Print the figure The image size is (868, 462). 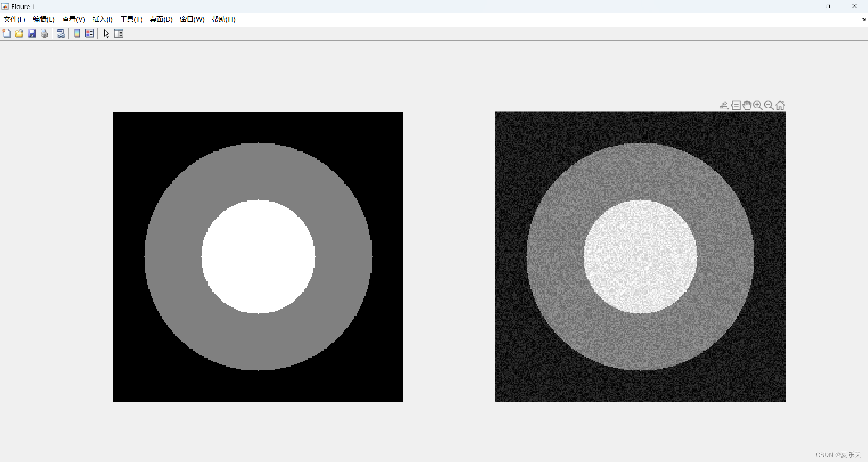[x=44, y=33]
